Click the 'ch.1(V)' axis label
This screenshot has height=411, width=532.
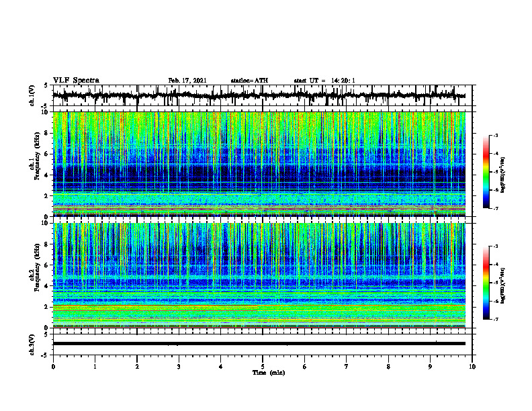[32, 95]
